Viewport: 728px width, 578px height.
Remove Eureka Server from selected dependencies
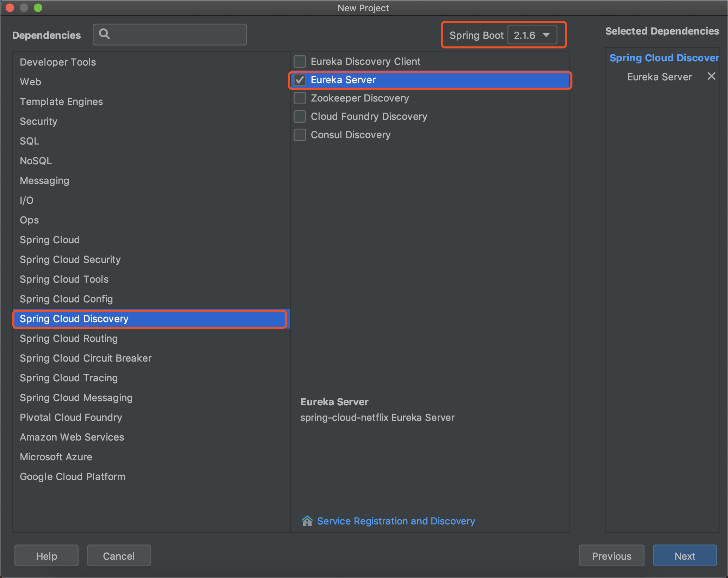[711, 76]
